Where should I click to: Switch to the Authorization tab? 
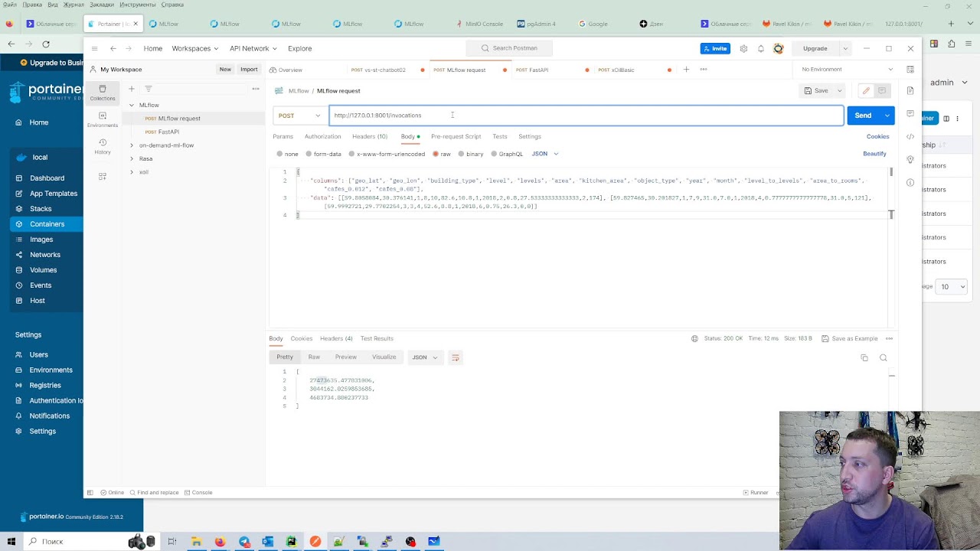[x=322, y=136]
